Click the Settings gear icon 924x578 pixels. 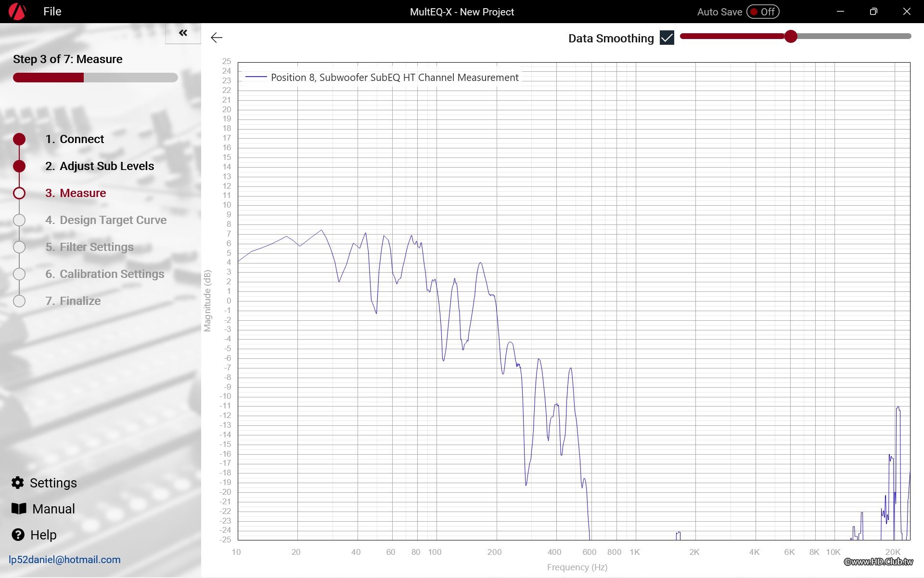pyautogui.click(x=18, y=483)
